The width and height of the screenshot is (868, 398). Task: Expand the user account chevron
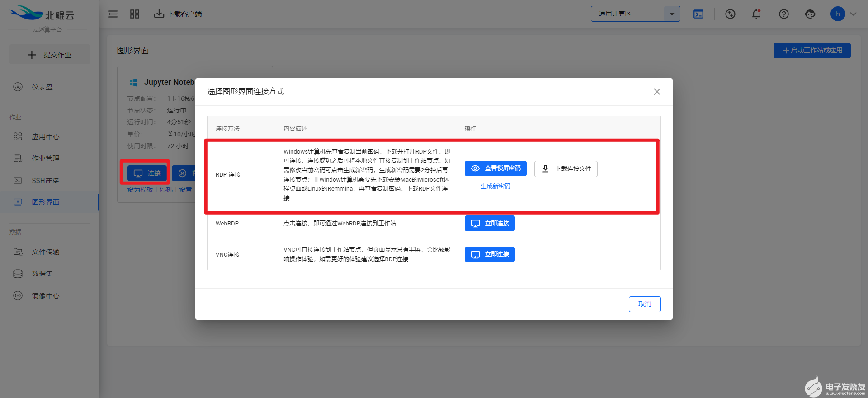pyautogui.click(x=854, y=14)
